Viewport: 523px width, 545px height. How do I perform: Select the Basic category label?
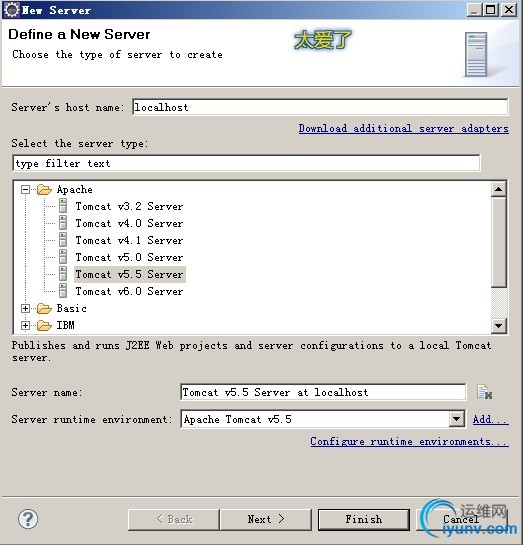(x=71, y=308)
